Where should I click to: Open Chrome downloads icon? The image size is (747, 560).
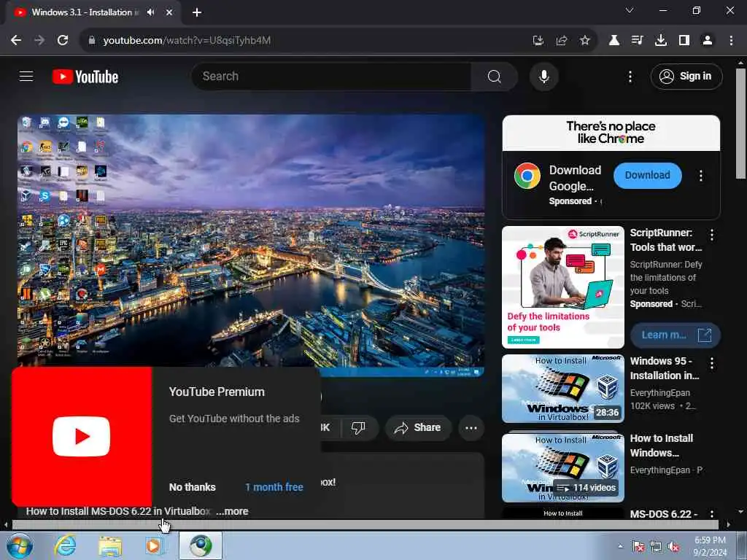click(x=661, y=41)
